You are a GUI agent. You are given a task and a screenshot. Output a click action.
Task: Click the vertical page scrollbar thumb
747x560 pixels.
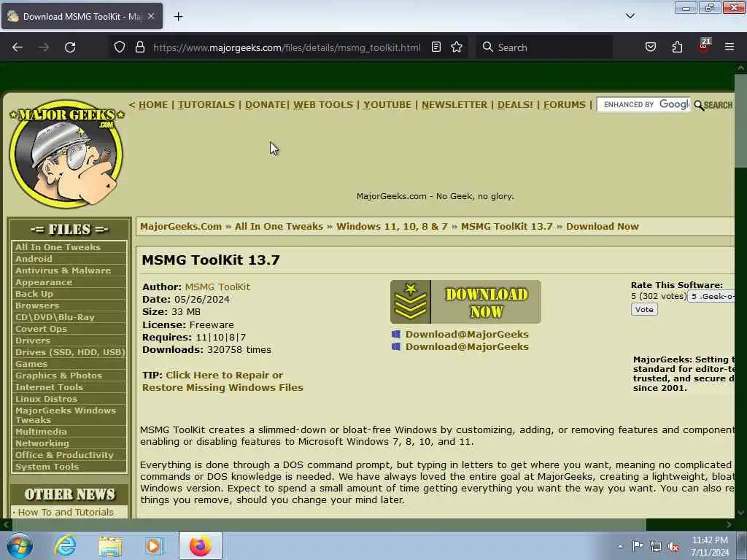(x=741, y=121)
